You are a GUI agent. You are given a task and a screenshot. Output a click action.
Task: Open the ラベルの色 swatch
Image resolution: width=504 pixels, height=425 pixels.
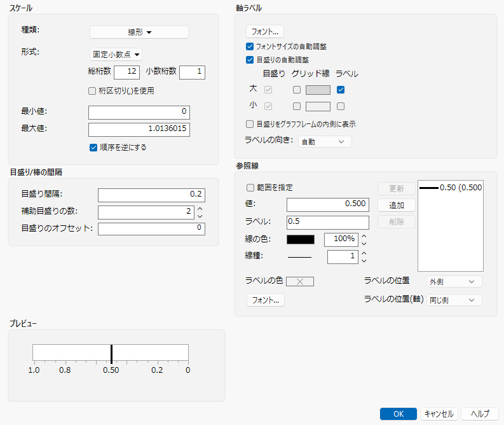300,281
